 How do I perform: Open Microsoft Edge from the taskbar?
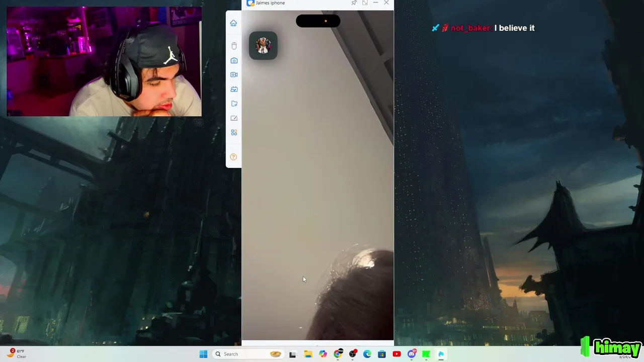[x=367, y=354]
